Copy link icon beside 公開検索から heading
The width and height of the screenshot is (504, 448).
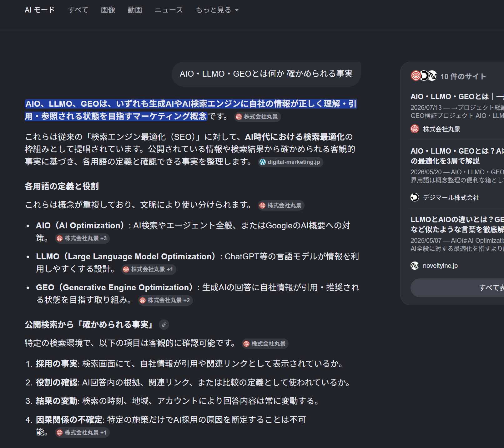pyautogui.click(x=164, y=325)
